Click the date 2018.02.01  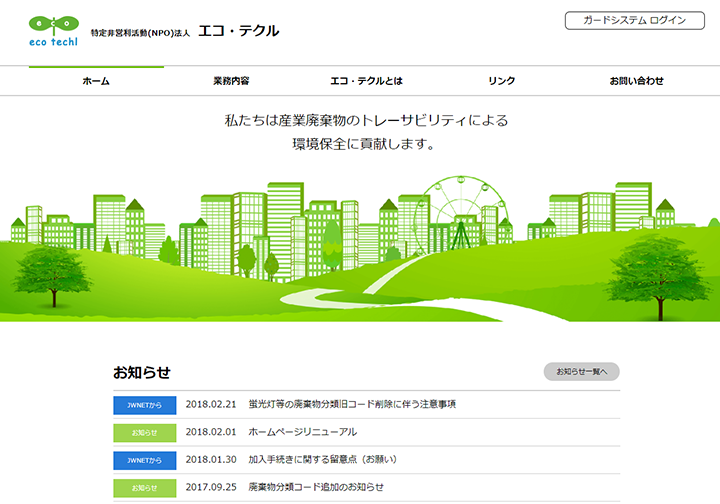[211, 432]
